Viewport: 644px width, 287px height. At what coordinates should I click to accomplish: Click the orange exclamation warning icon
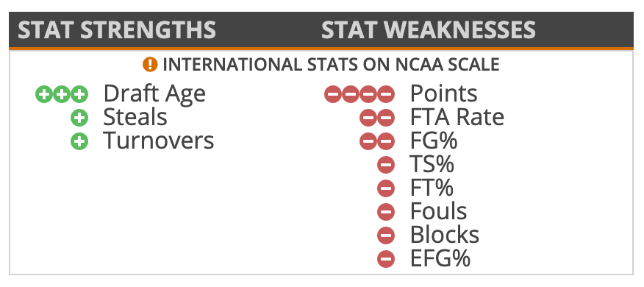pyautogui.click(x=150, y=65)
